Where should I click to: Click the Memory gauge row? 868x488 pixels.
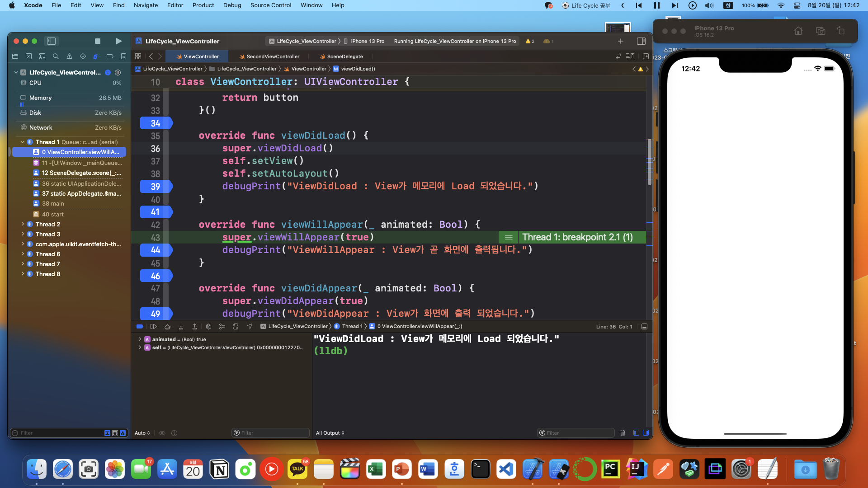click(71, 98)
